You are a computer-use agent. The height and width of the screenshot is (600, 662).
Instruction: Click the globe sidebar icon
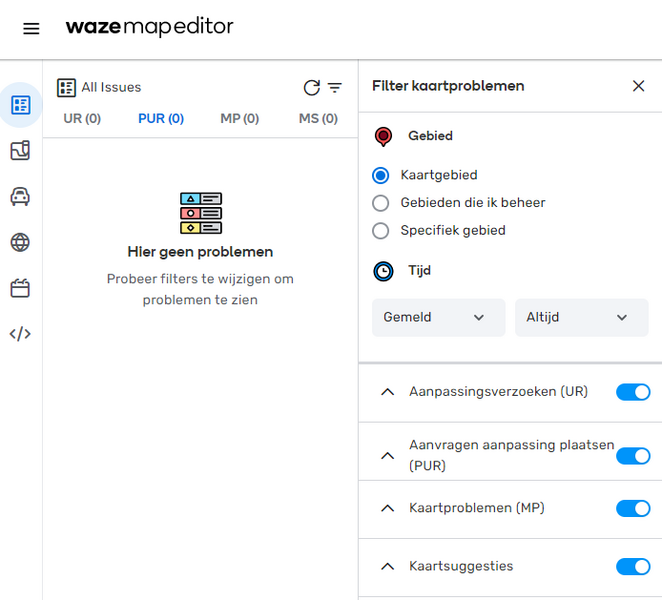click(20, 242)
